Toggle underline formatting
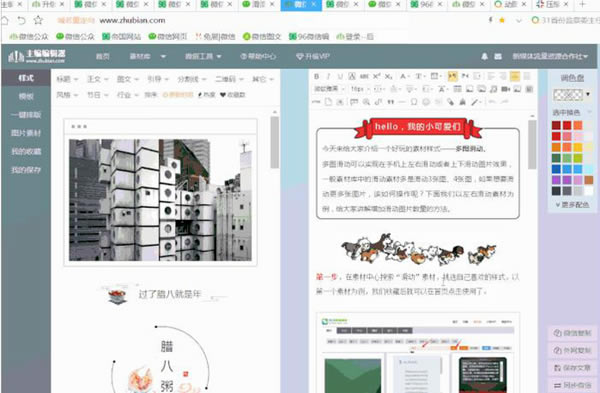The height and width of the screenshot is (393, 600). tap(340, 77)
